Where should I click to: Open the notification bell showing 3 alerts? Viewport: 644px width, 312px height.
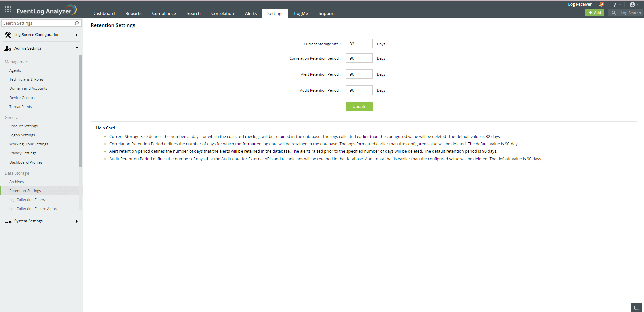[601, 4]
